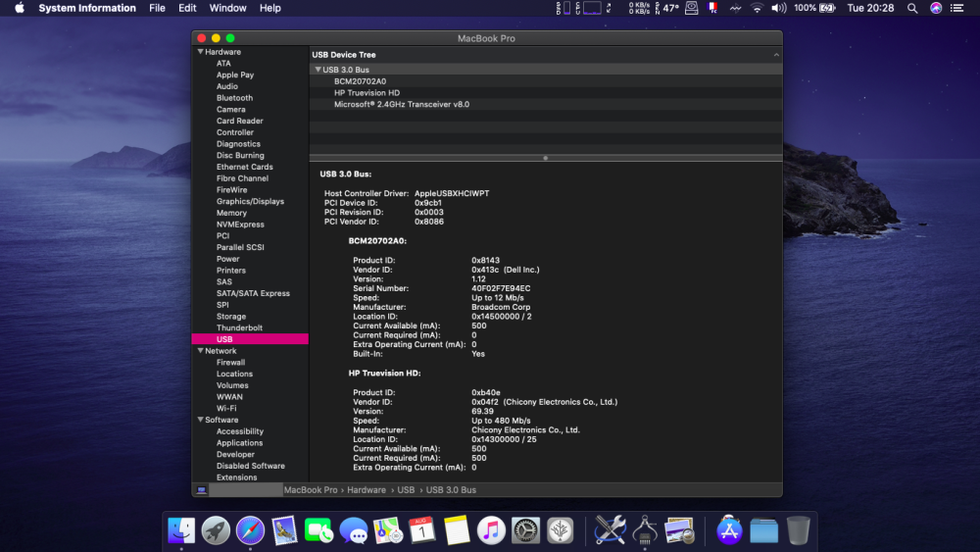
Task: Open Notes yellow notepad in dock
Action: 457,530
